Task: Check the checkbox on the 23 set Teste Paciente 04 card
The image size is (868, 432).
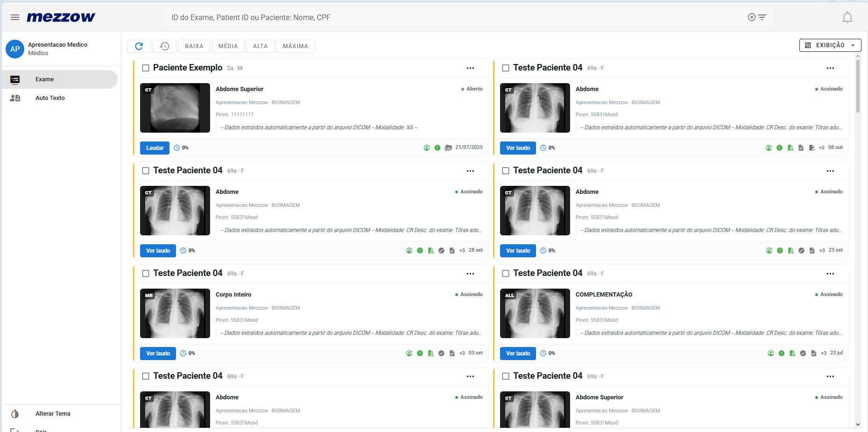Action: [506, 171]
